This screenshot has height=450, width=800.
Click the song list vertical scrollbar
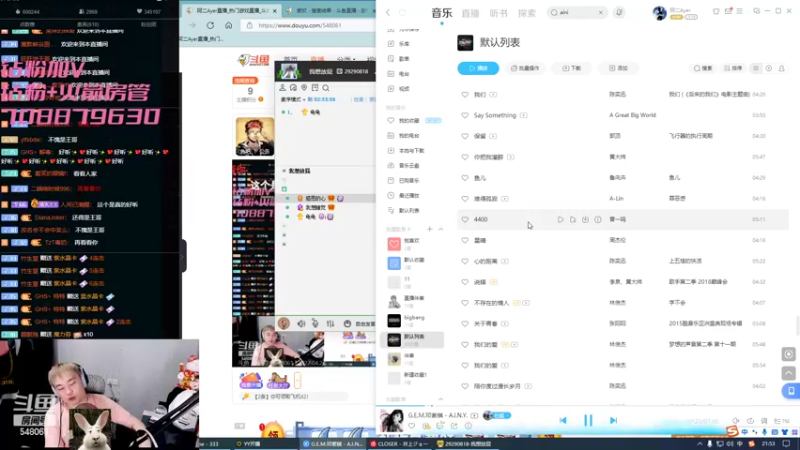click(x=797, y=326)
